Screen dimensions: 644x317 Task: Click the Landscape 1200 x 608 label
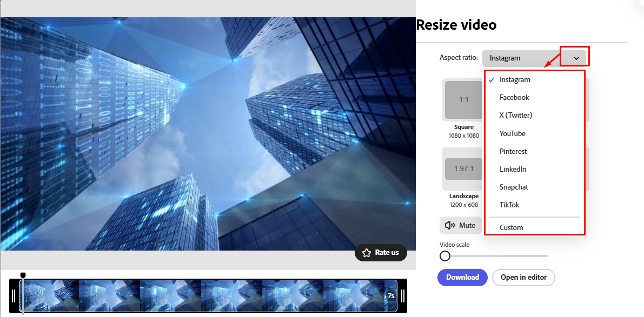point(464,200)
